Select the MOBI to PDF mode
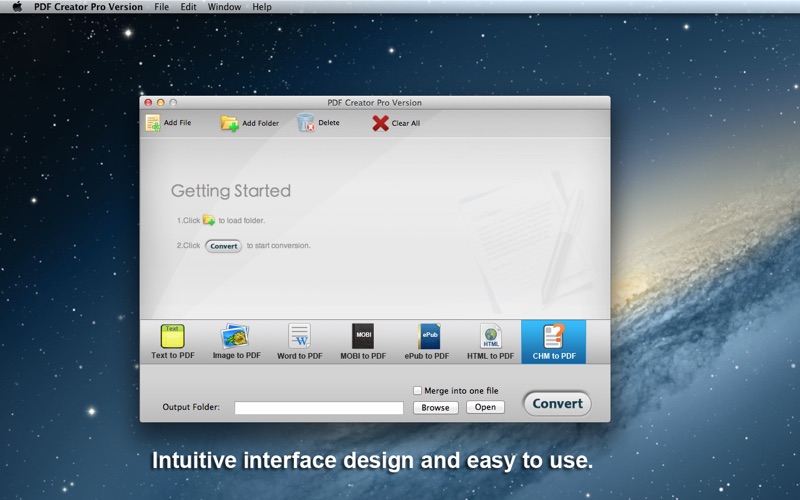Image resolution: width=800 pixels, height=500 pixels. coord(363,341)
